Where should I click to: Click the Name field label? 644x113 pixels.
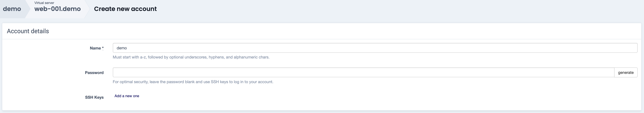click(x=95, y=48)
